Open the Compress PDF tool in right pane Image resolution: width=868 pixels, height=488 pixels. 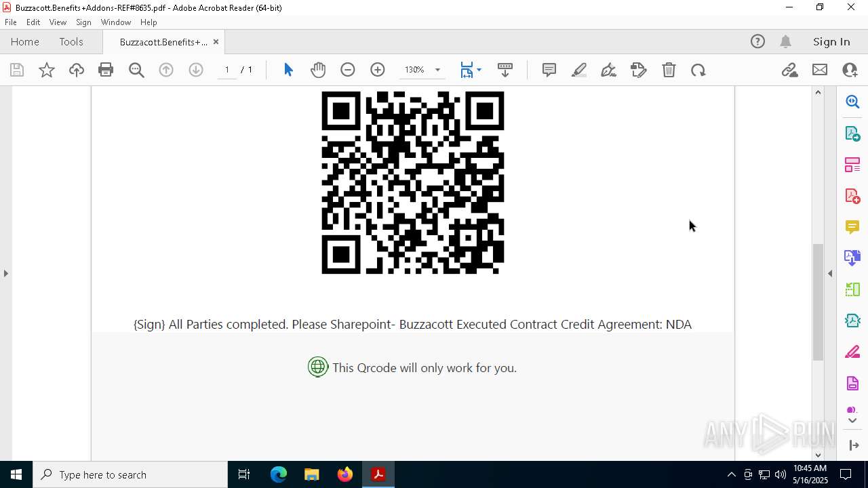852,321
